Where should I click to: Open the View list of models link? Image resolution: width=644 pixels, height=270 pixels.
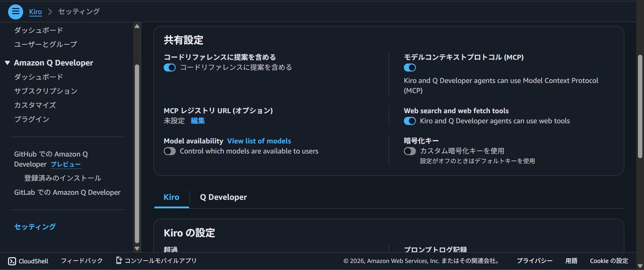259,141
